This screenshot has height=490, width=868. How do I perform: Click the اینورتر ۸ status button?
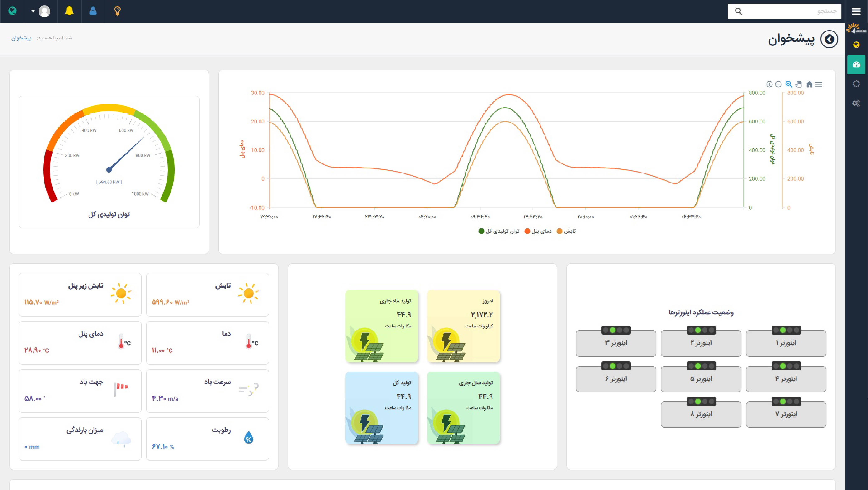701,414
